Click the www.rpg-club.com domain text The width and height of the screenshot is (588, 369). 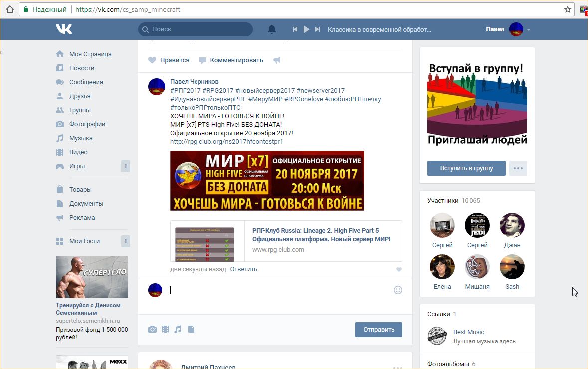(278, 250)
